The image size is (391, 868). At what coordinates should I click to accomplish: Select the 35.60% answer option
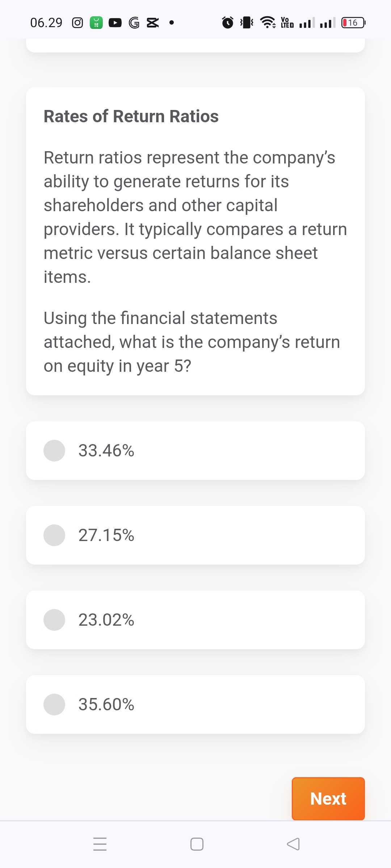pyautogui.click(x=195, y=704)
